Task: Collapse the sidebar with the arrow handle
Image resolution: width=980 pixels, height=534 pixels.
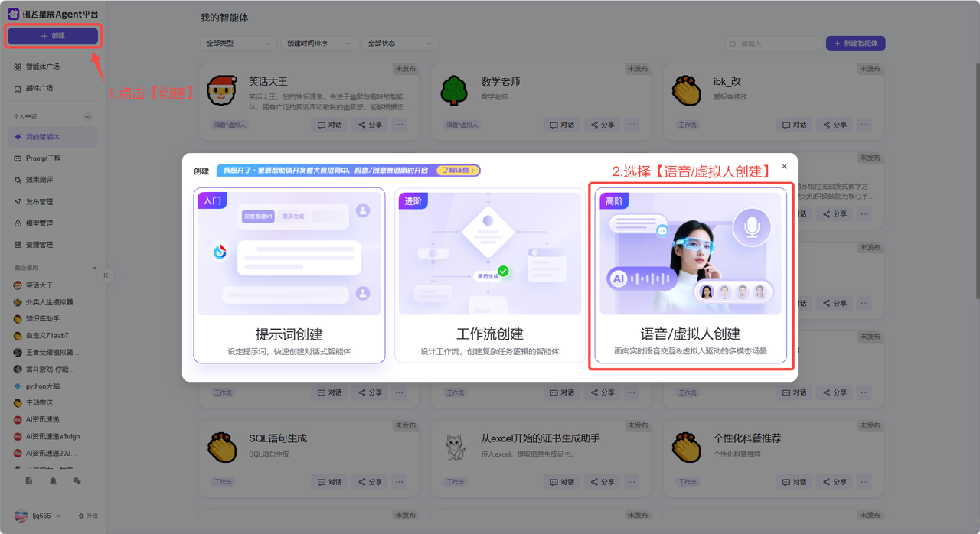Action: (106, 275)
